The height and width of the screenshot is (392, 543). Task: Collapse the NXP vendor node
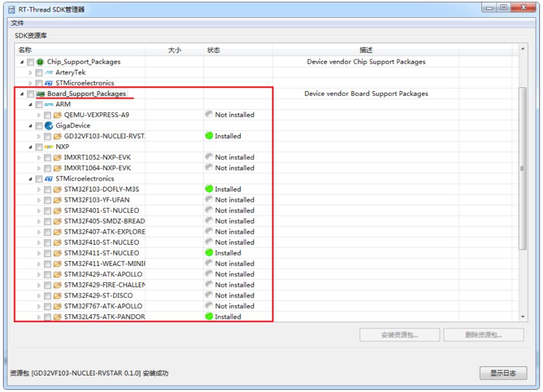click(31, 147)
